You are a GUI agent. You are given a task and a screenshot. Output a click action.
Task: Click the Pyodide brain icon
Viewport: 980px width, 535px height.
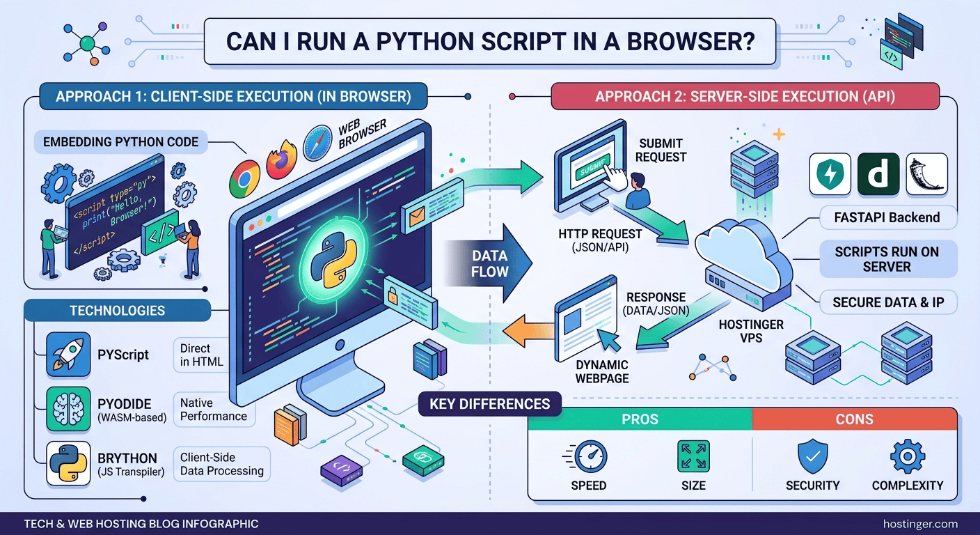point(68,409)
